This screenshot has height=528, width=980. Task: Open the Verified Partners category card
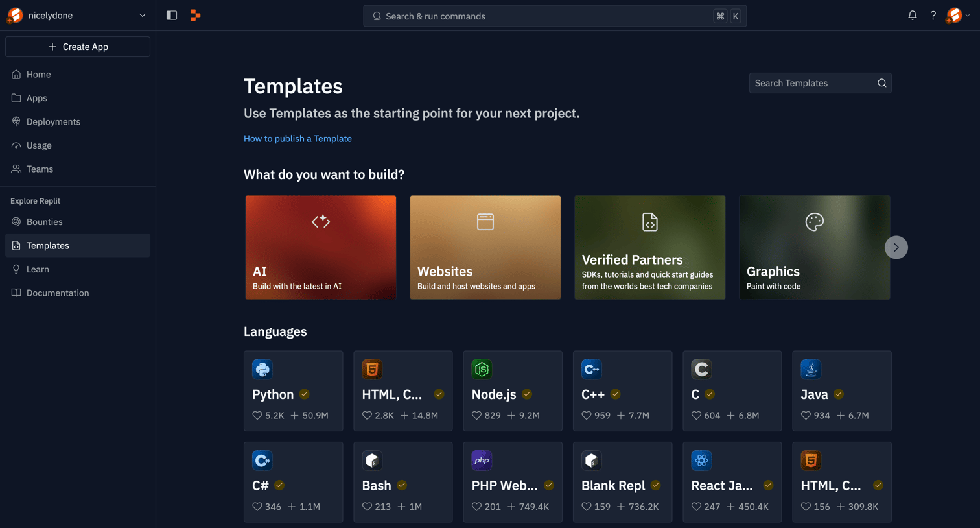[x=650, y=247]
